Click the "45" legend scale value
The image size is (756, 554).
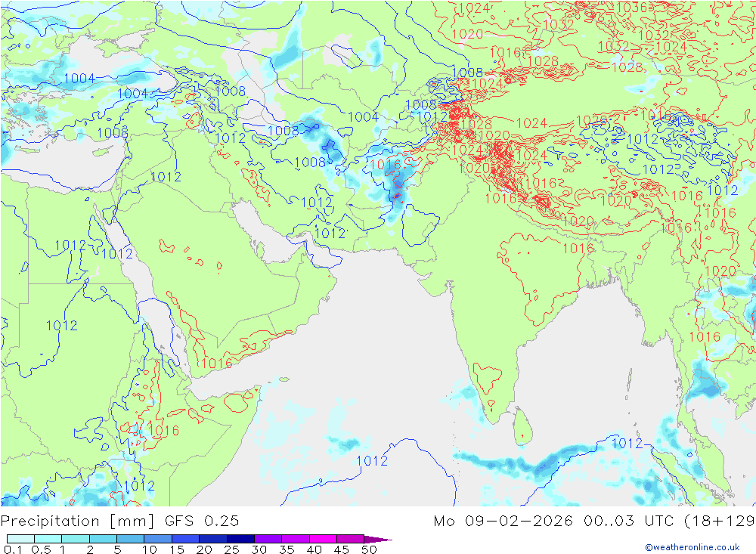tap(342, 549)
